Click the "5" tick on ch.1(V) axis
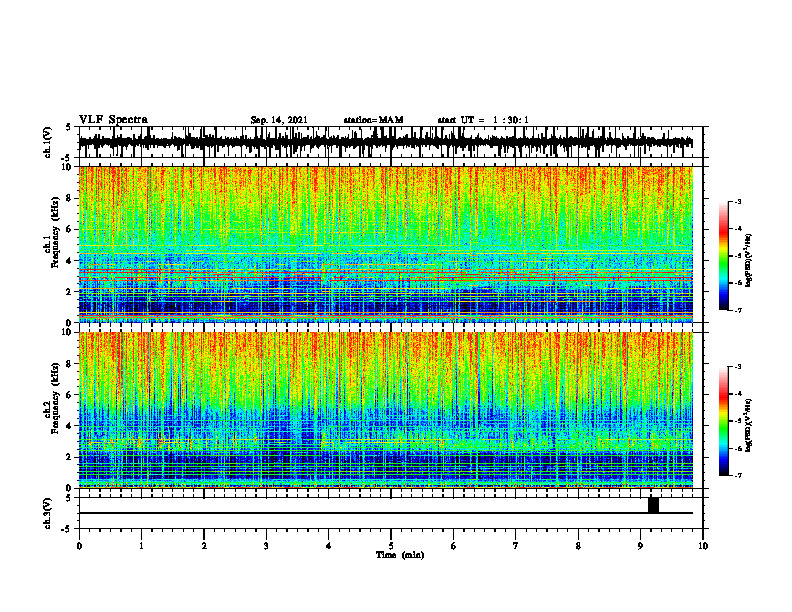This screenshot has width=792, height=612. pyautogui.click(x=69, y=128)
